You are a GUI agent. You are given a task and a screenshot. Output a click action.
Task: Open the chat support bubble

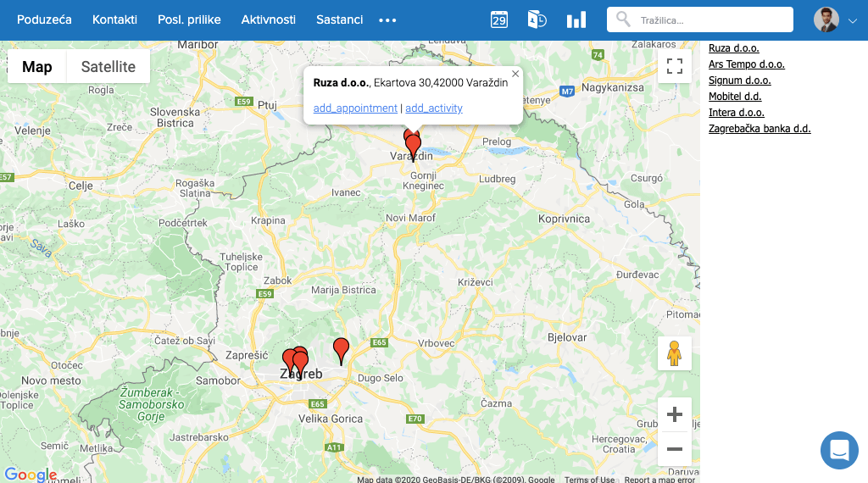(839, 450)
